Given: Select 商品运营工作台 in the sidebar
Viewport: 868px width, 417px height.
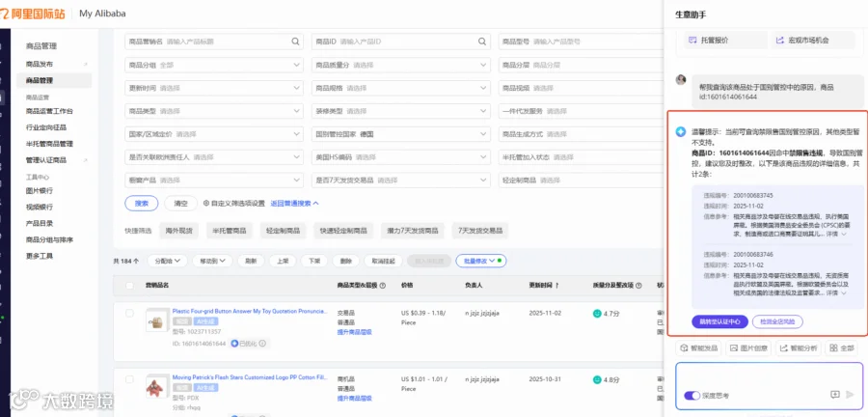Looking at the screenshot, I should tap(49, 111).
